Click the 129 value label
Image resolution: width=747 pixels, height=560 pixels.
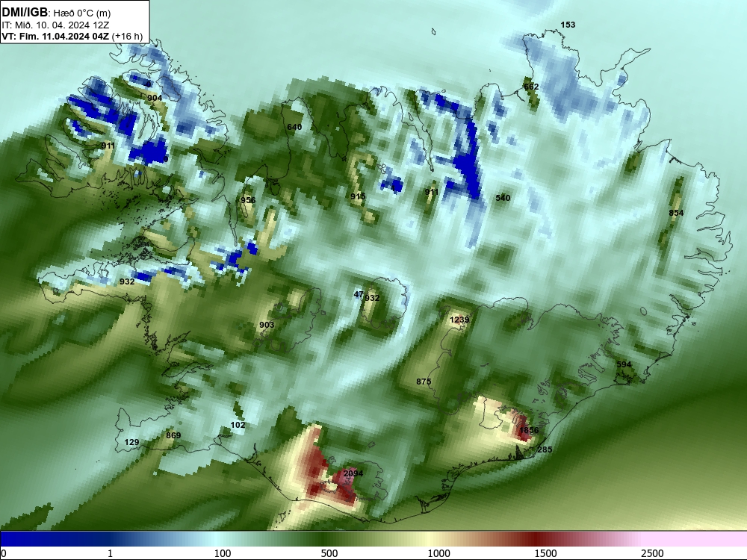tap(131, 442)
